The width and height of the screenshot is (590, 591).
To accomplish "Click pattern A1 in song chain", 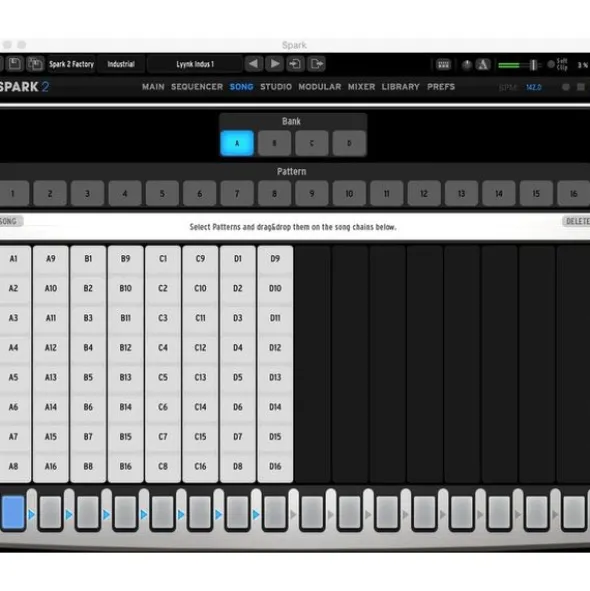I will point(14,259).
